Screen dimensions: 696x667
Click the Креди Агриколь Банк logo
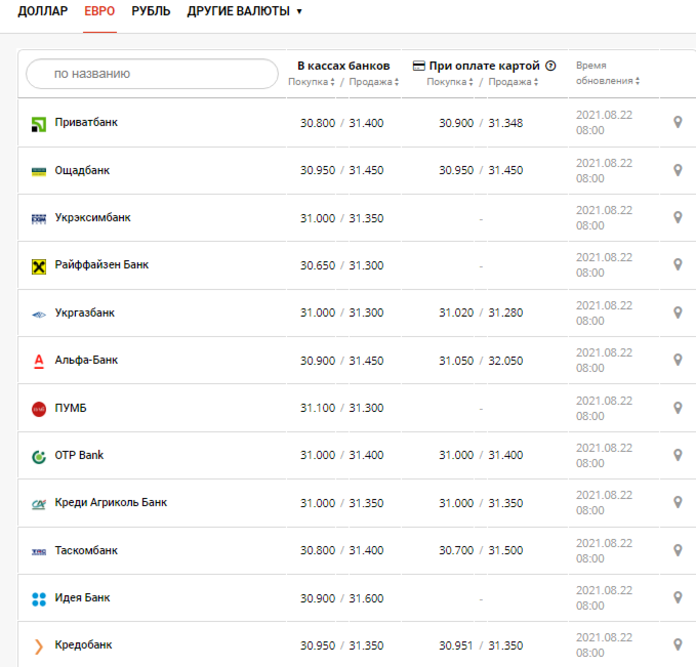click(39, 504)
